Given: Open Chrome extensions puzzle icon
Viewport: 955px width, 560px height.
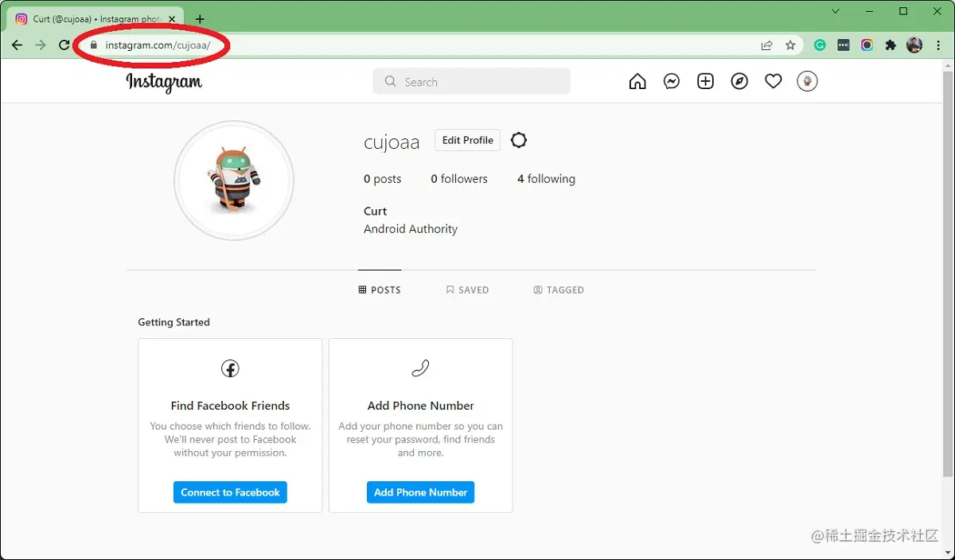Looking at the screenshot, I should [x=891, y=45].
